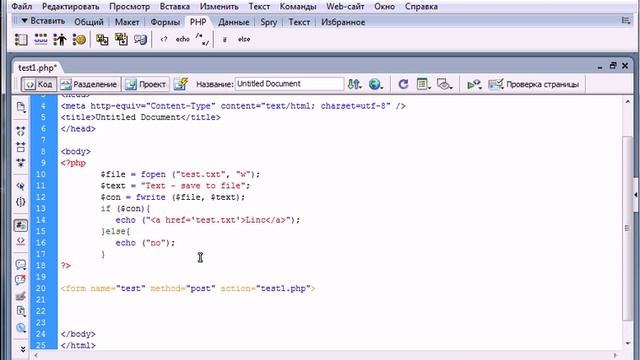The width and height of the screenshot is (640, 360).
Task: Select Spry insert tab
Action: point(269,22)
